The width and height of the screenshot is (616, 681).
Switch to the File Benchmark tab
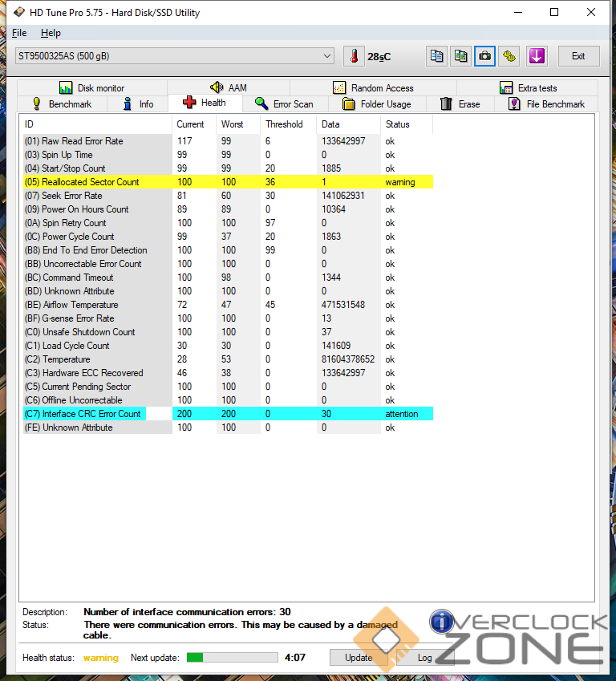[546, 104]
